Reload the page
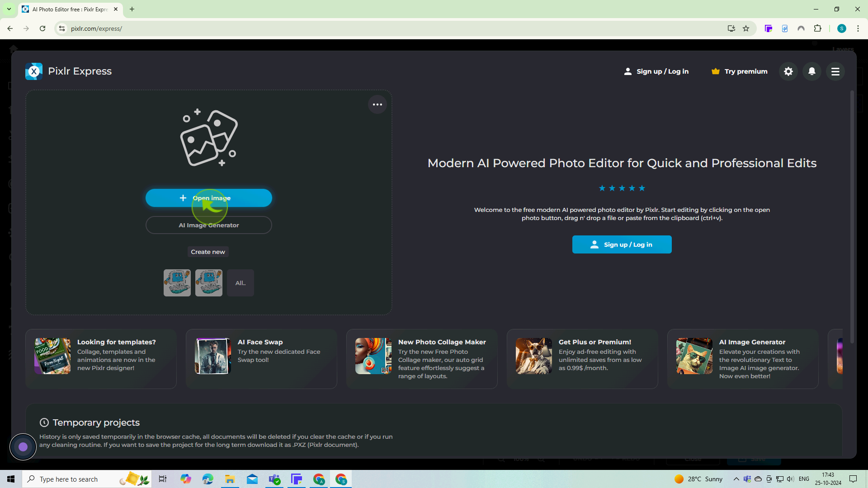868x488 pixels. 42,28
